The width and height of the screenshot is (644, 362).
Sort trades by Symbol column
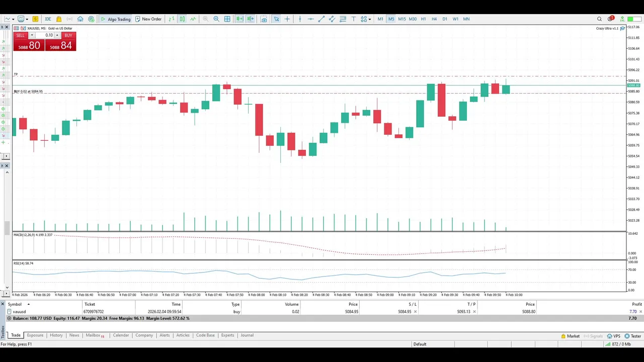15,304
